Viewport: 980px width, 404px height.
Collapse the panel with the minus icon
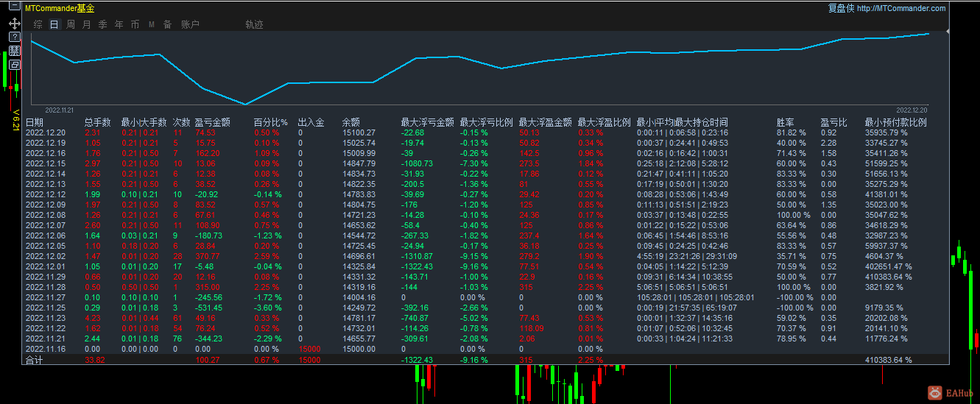point(14,6)
